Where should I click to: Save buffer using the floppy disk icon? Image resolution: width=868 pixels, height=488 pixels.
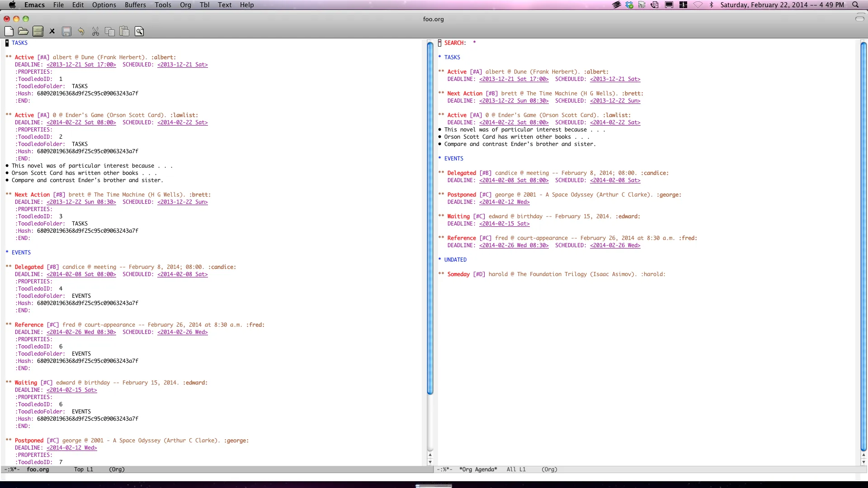tap(66, 31)
